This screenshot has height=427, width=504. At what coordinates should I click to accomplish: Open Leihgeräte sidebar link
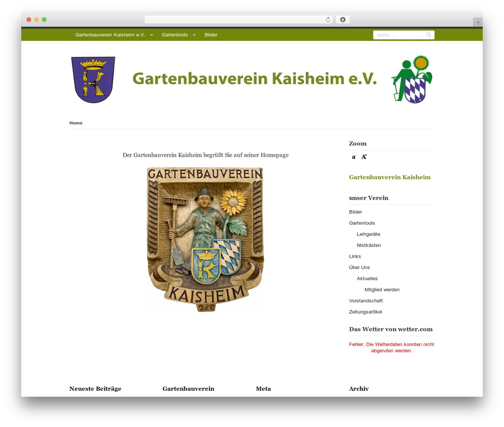pyautogui.click(x=369, y=234)
